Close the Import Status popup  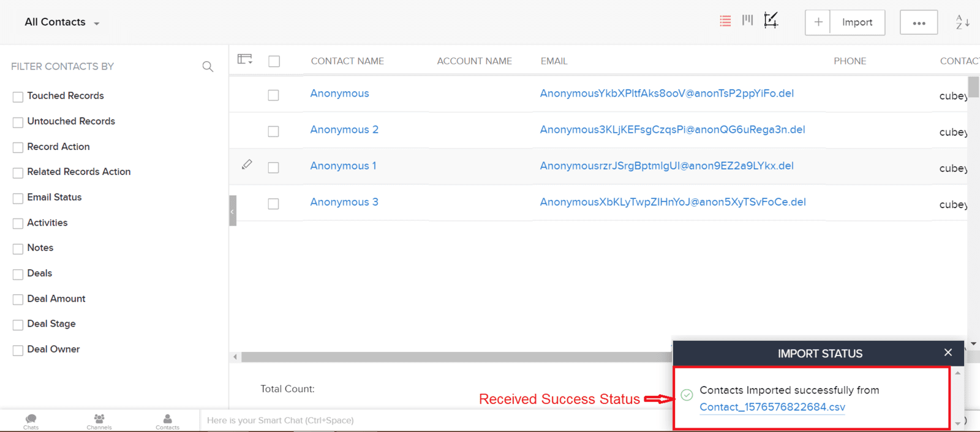948,352
